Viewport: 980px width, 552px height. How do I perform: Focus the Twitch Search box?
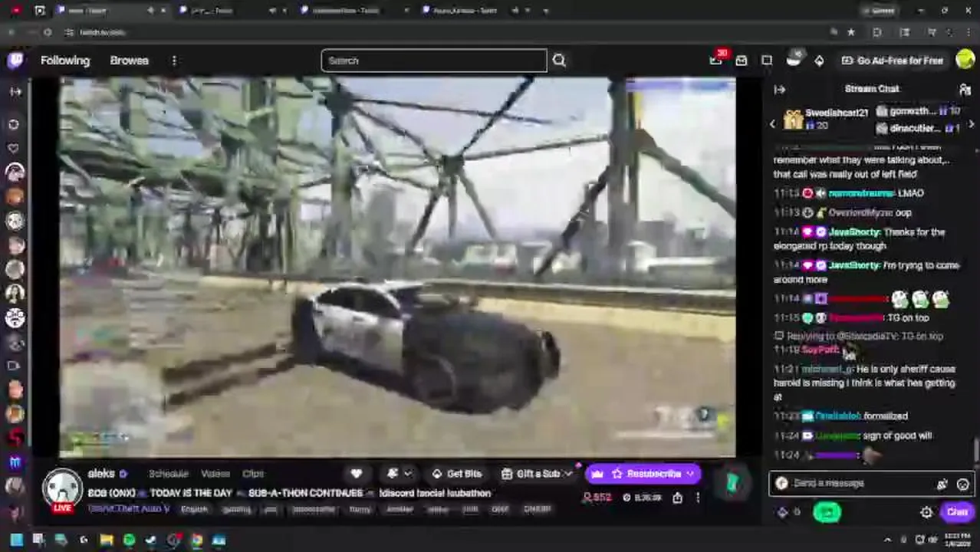pos(434,61)
